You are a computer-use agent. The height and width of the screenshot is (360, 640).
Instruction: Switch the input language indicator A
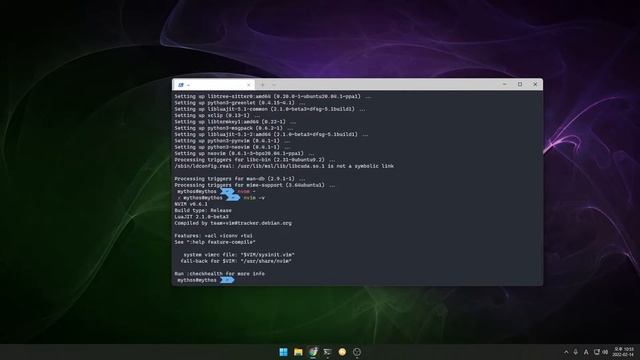coord(586,352)
